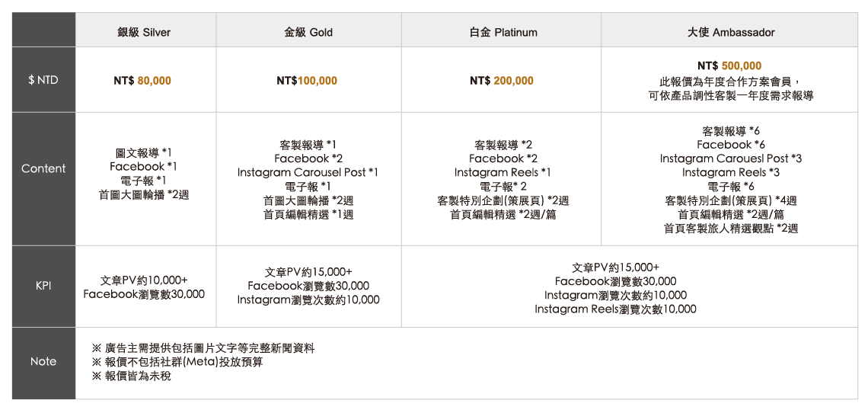Select the NT$ 200,000 Platinum price
868x413 pixels.
point(502,81)
